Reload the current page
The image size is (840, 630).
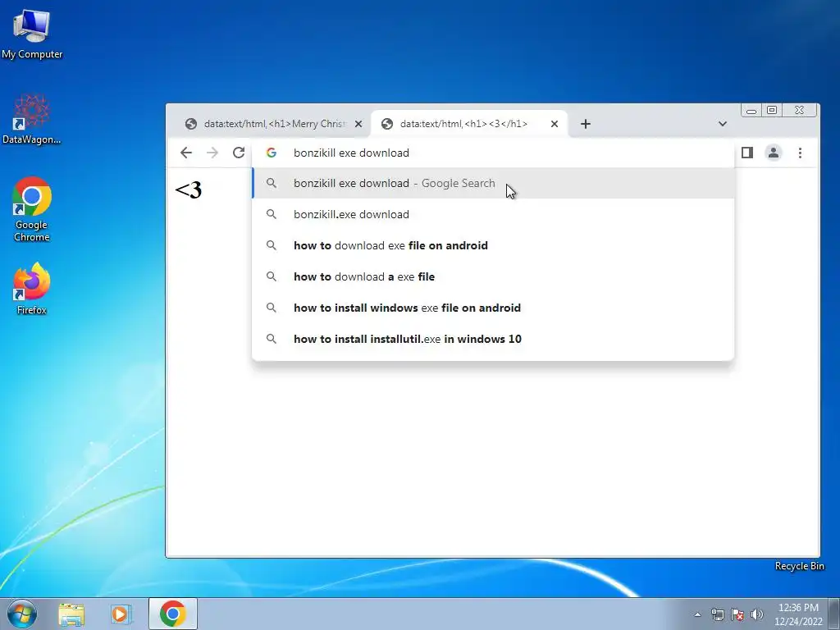click(x=239, y=153)
